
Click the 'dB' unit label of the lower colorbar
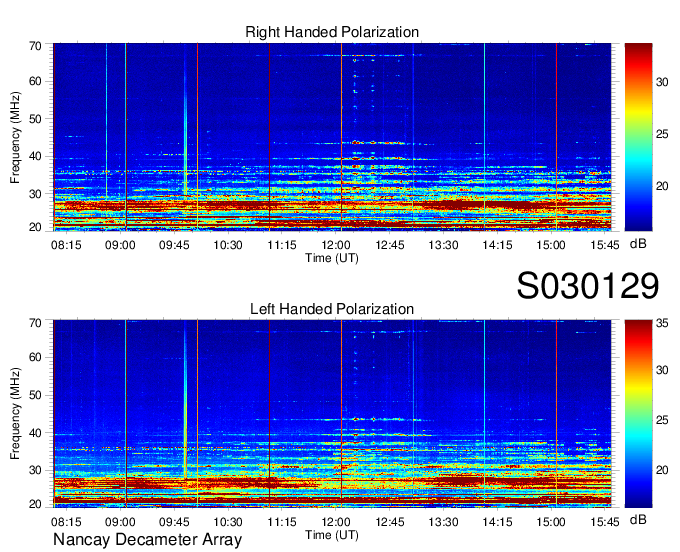(638, 520)
